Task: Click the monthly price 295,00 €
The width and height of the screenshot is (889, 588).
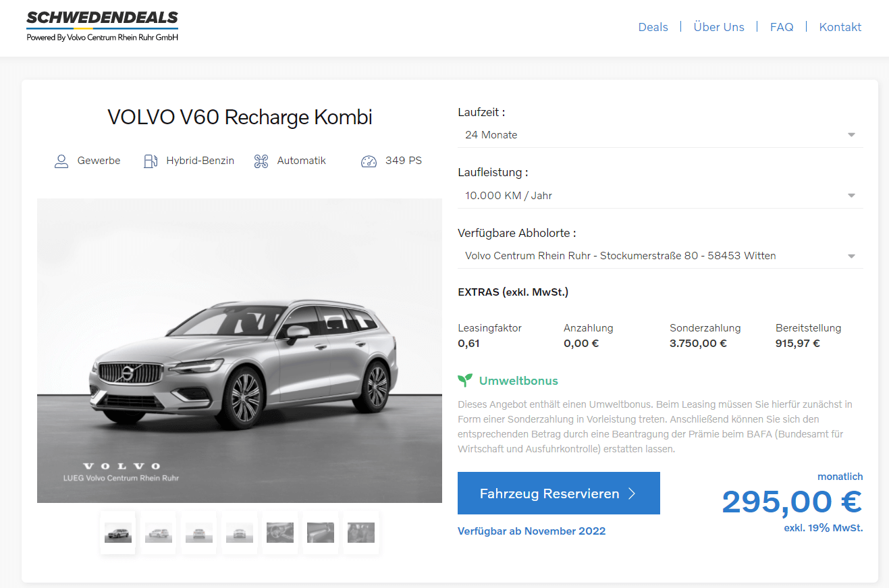Action: tap(792, 502)
